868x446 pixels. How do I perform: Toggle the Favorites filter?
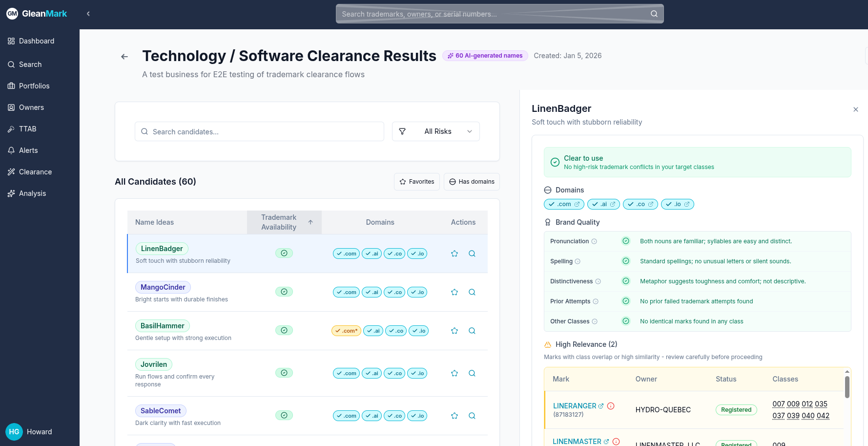[417, 182]
